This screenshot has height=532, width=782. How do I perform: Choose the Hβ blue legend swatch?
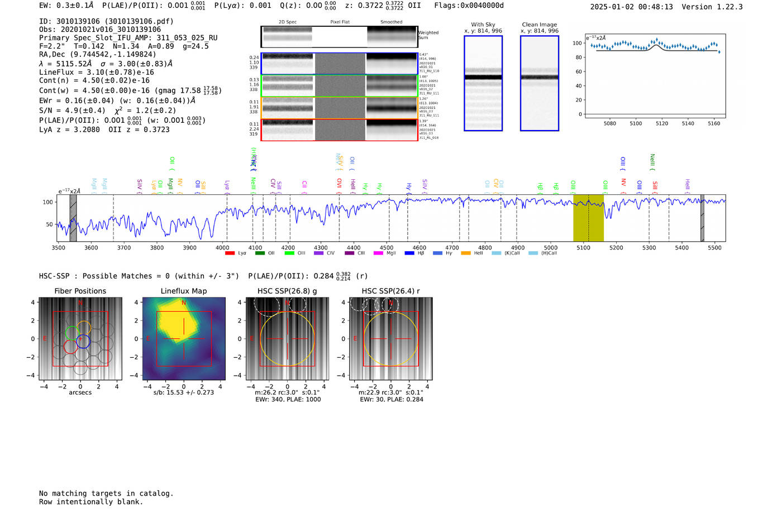[409, 253]
